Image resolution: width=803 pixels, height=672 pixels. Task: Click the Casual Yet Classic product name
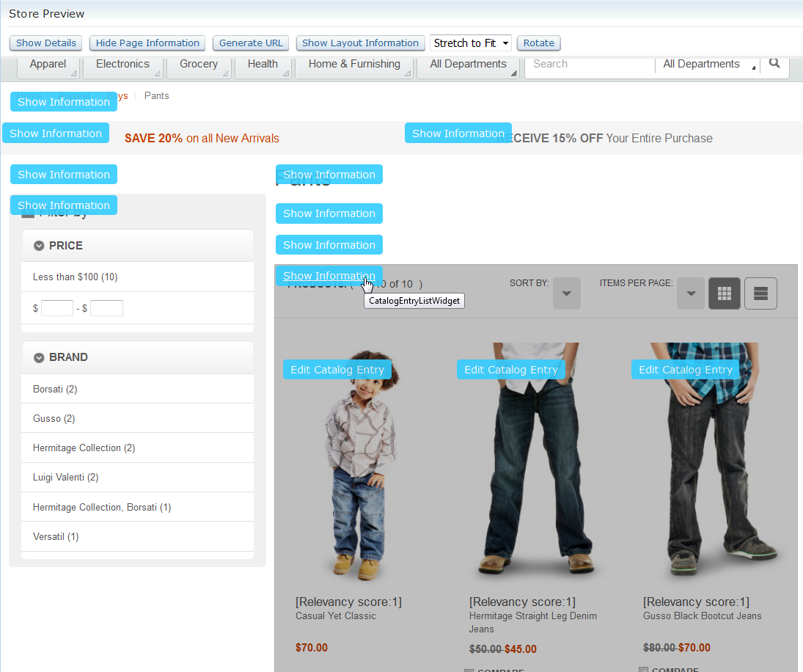pos(335,616)
